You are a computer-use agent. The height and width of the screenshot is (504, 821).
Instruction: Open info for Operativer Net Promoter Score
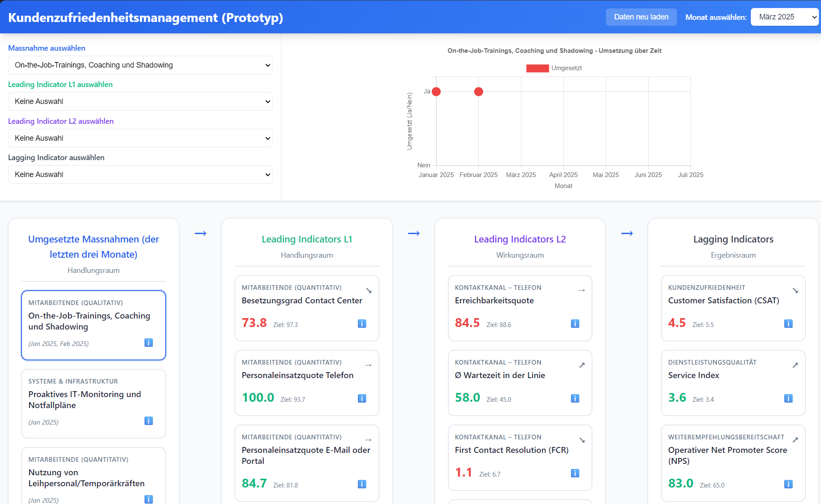tap(788, 484)
